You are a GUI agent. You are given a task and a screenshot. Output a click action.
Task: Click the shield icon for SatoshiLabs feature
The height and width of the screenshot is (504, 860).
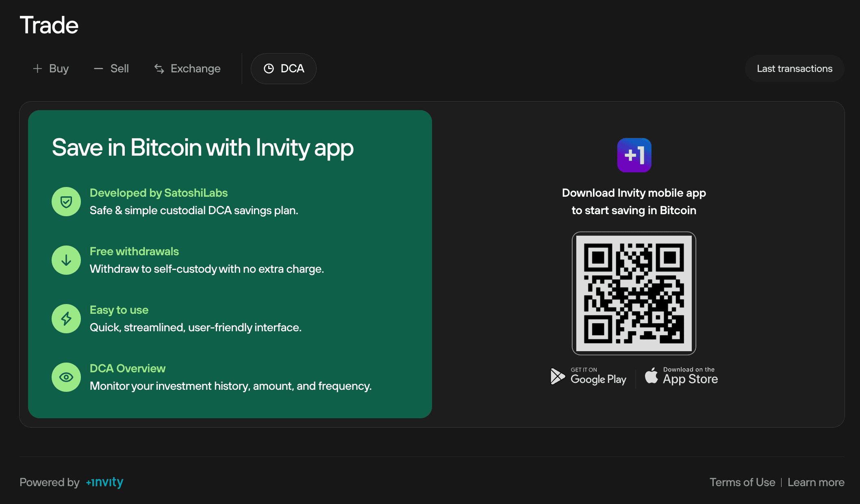(x=66, y=202)
